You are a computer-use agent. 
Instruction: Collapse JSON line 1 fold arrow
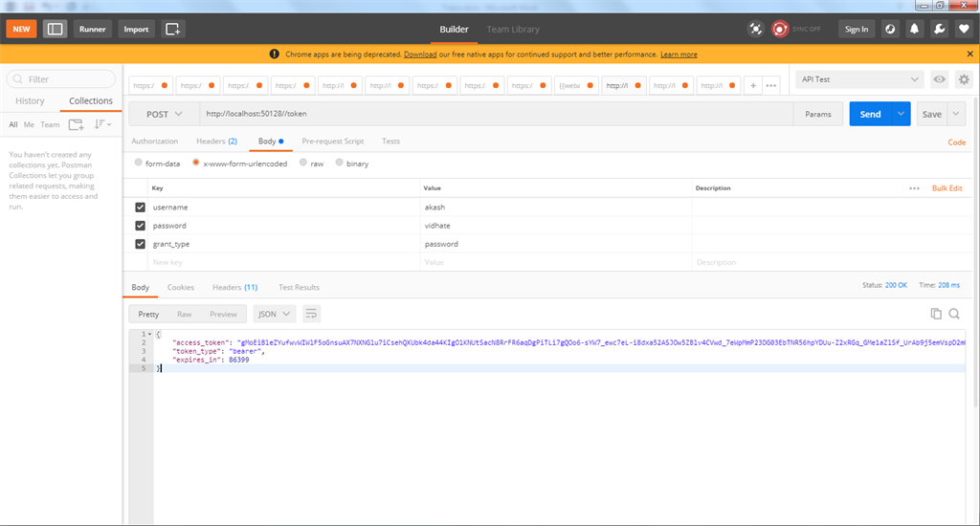[x=149, y=334]
